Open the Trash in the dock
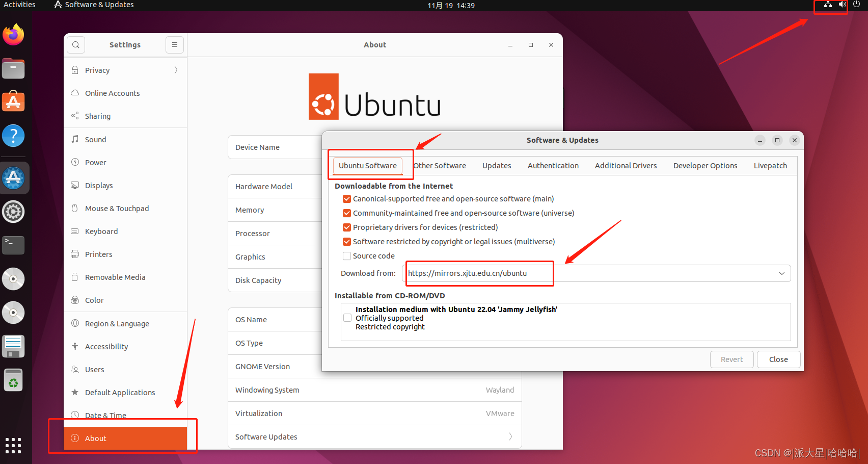Viewport: 868px width, 464px height. tap(14, 380)
